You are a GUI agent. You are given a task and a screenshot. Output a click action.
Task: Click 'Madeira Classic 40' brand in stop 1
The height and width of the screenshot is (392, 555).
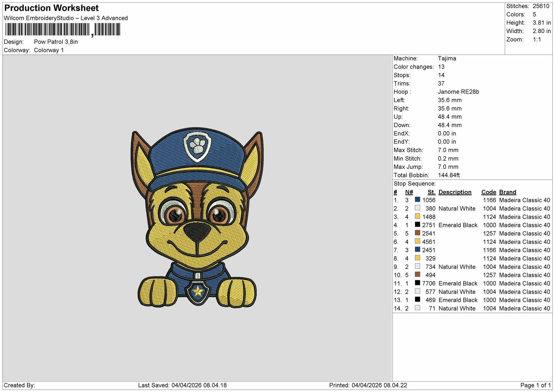pos(524,200)
